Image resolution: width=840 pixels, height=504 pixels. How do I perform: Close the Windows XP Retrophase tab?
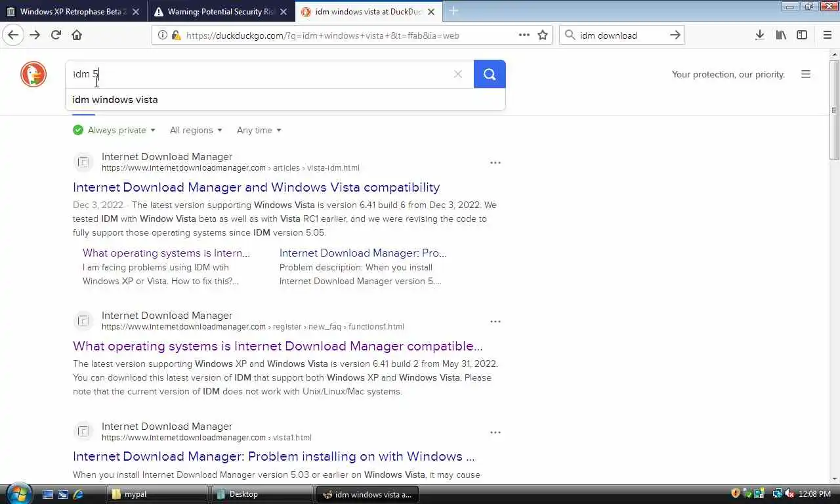click(135, 12)
